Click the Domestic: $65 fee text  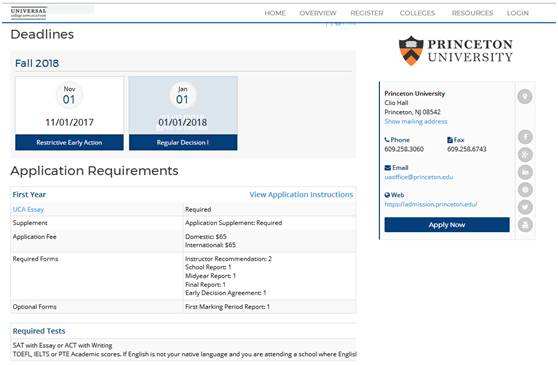coord(206,237)
